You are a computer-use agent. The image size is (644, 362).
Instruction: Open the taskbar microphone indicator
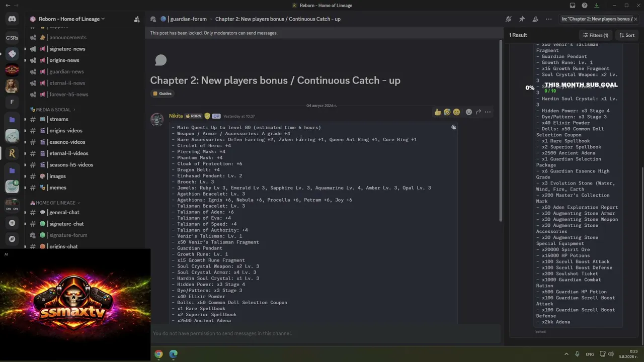(x=577, y=354)
